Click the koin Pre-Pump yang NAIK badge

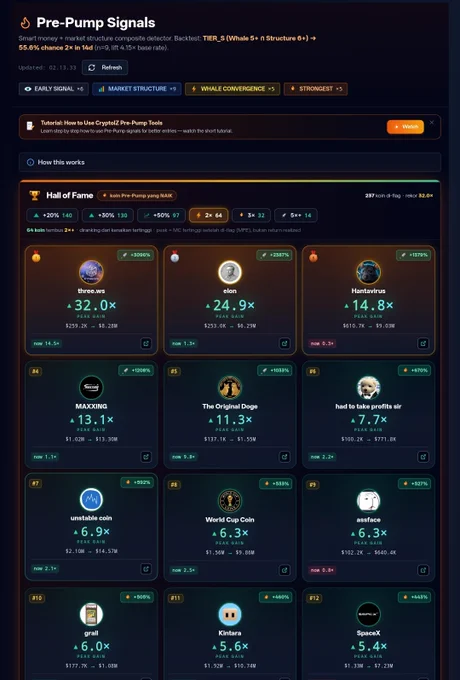(137, 196)
